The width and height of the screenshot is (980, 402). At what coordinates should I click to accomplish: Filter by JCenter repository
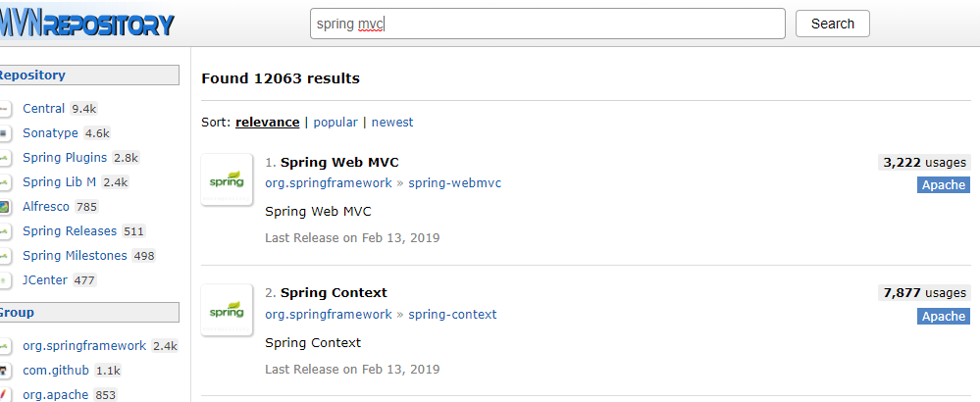click(x=47, y=280)
